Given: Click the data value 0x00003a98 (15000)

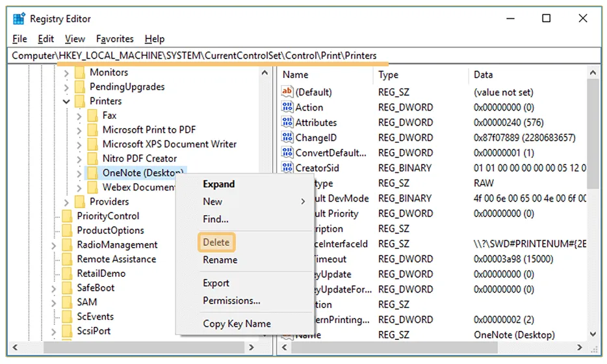Looking at the screenshot, I should pos(513,259).
